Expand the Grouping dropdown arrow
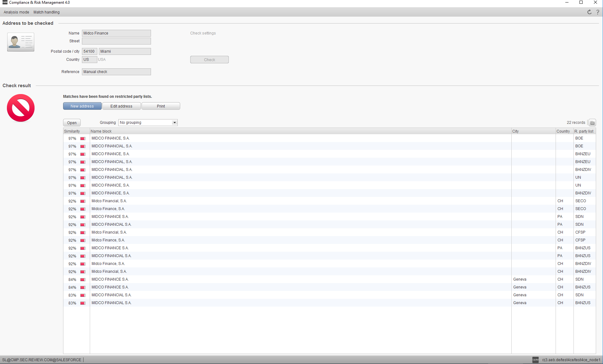This screenshot has width=603, height=364. pos(175,123)
